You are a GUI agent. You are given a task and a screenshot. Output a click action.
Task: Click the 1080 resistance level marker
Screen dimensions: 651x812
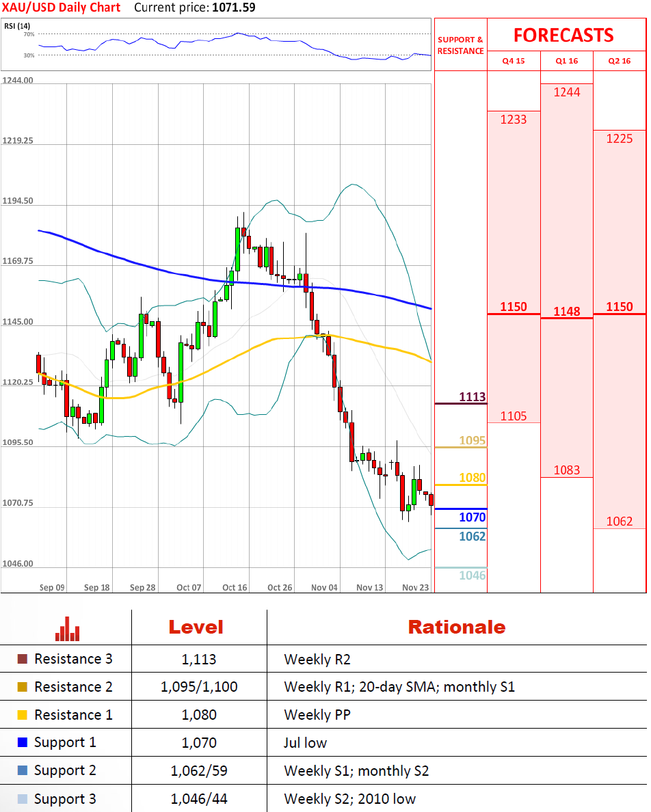point(473,478)
